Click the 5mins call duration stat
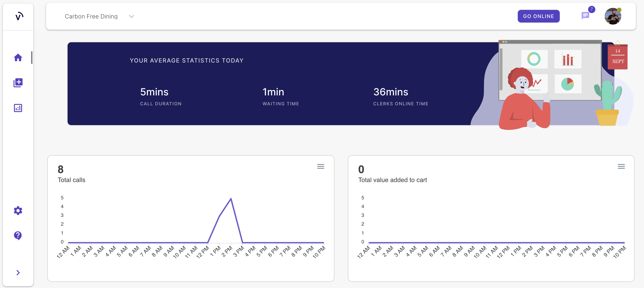 [x=154, y=92]
